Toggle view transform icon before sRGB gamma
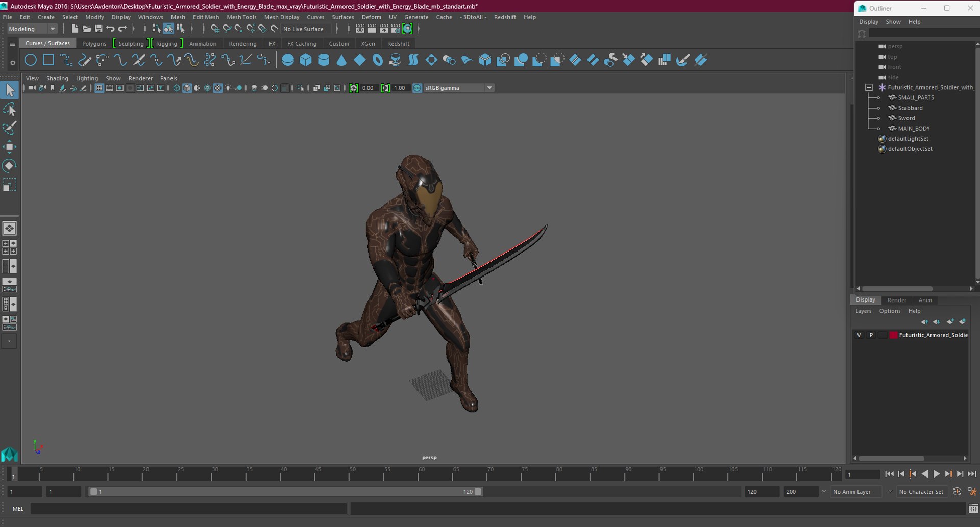Image resolution: width=980 pixels, height=527 pixels. click(x=417, y=88)
